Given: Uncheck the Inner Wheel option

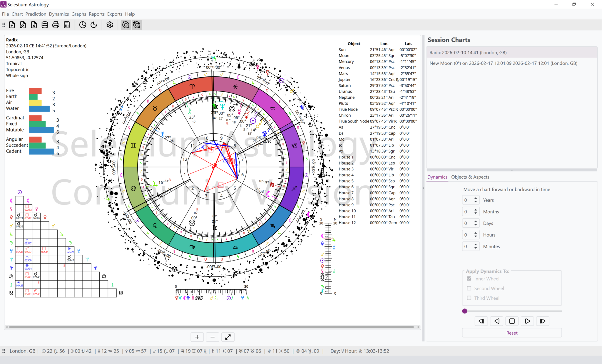Looking at the screenshot, I should [x=469, y=279].
